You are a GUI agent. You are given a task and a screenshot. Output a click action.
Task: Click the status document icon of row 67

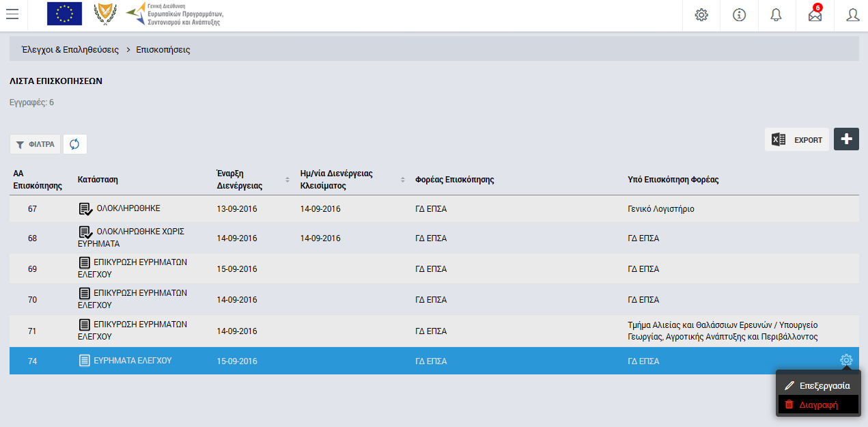pyautogui.click(x=85, y=209)
